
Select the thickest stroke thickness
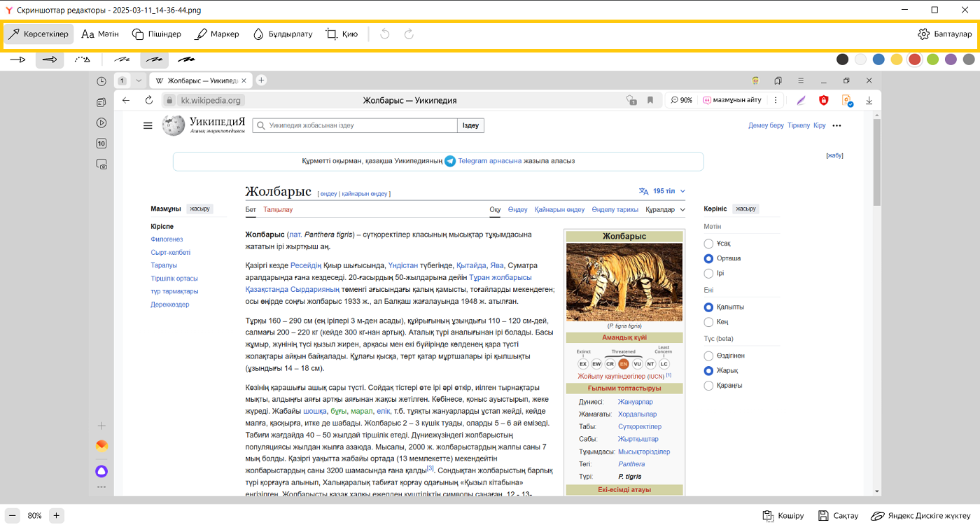186,59
